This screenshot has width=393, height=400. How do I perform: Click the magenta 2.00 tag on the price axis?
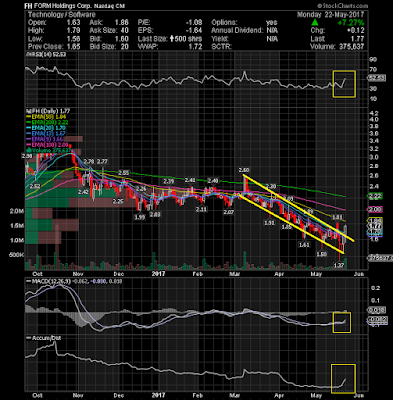(375, 209)
